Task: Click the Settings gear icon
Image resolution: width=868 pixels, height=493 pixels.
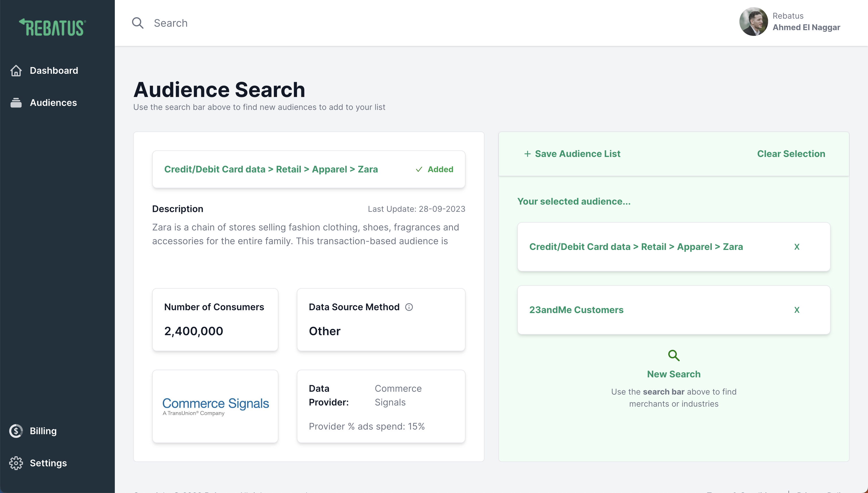Action: [16, 463]
